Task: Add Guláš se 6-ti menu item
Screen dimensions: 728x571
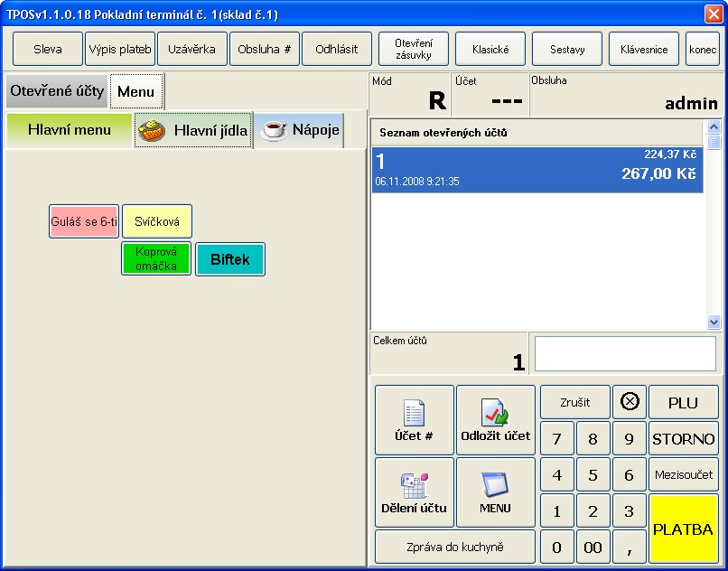Action: [x=84, y=221]
